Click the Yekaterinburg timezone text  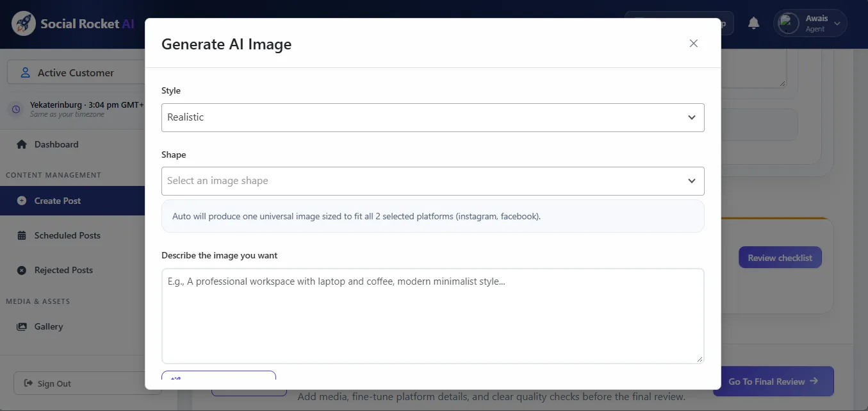pos(86,105)
